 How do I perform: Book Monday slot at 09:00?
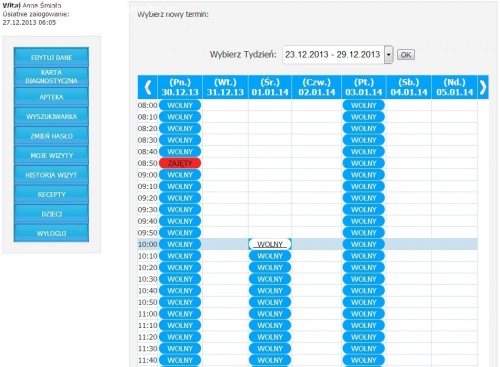click(x=180, y=175)
